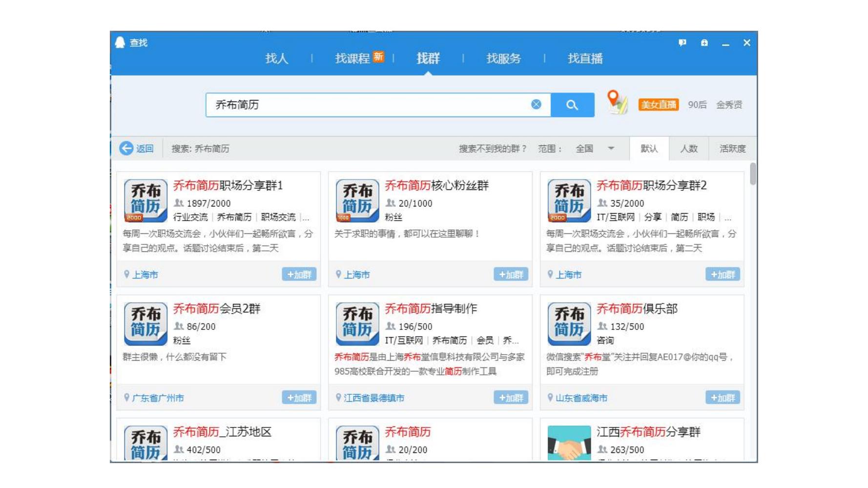868x488 pixels.
Task: Sort results by 活跃度
Action: (731, 149)
